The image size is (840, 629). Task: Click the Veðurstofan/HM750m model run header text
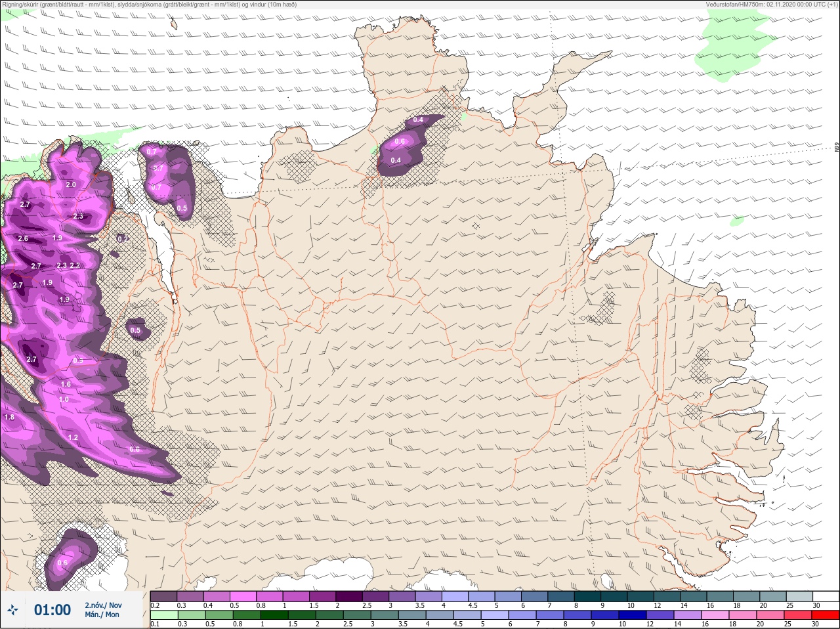coord(772,4)
